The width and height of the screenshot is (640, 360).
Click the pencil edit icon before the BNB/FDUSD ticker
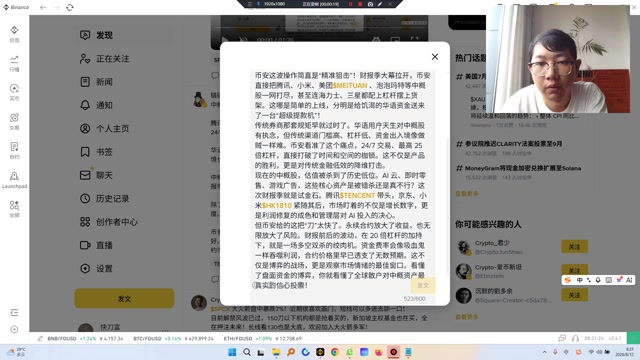click(40, 338)
